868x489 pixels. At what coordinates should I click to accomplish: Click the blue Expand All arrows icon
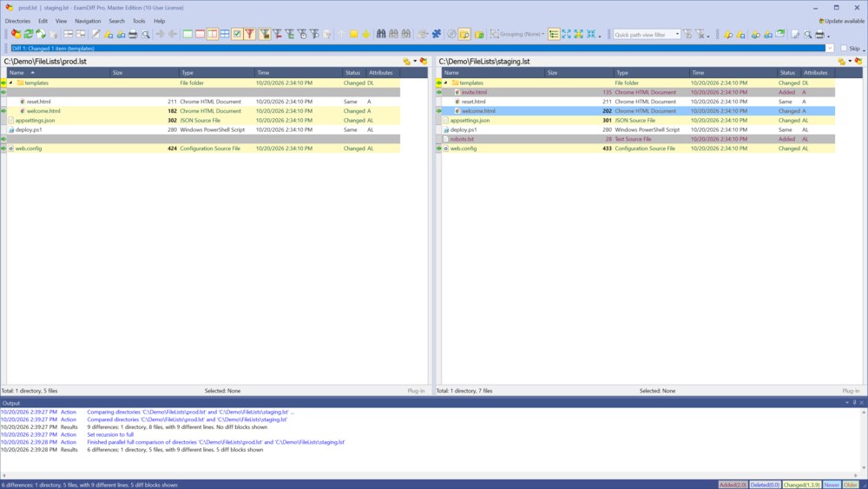pos(566,35)
